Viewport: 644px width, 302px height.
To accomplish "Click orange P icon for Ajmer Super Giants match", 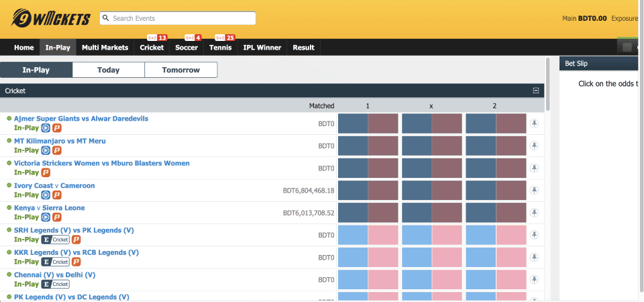I will point(56,128).
